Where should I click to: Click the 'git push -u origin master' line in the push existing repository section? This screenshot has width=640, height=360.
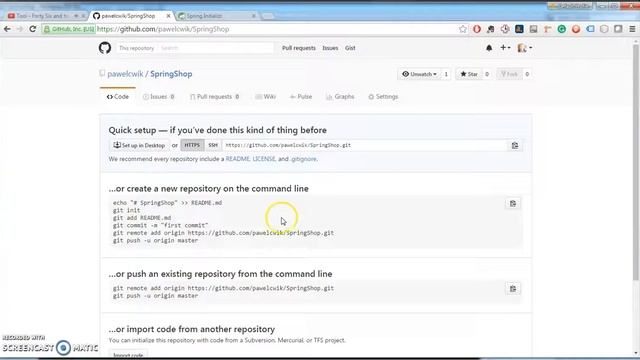(156, 296)
